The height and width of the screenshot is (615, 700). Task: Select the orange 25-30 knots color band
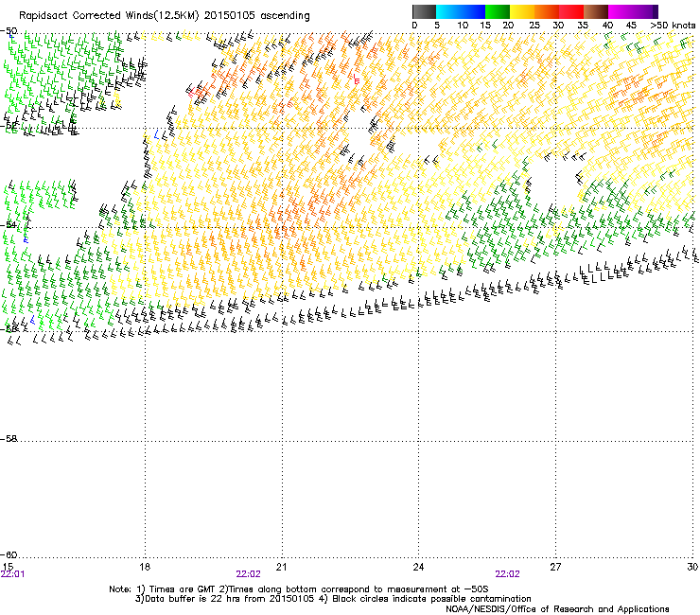547,11
